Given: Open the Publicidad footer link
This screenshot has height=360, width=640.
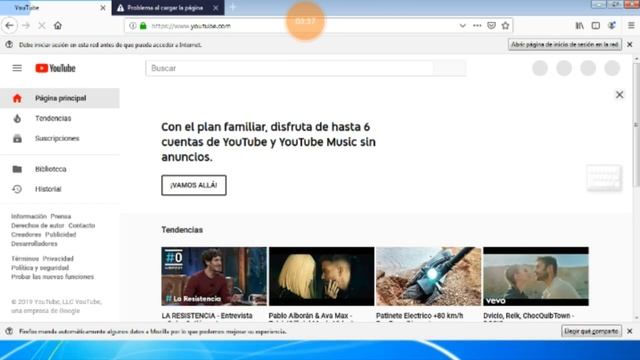Looking at the screenshot, I should pyautogui.click(x=60, y=235).
